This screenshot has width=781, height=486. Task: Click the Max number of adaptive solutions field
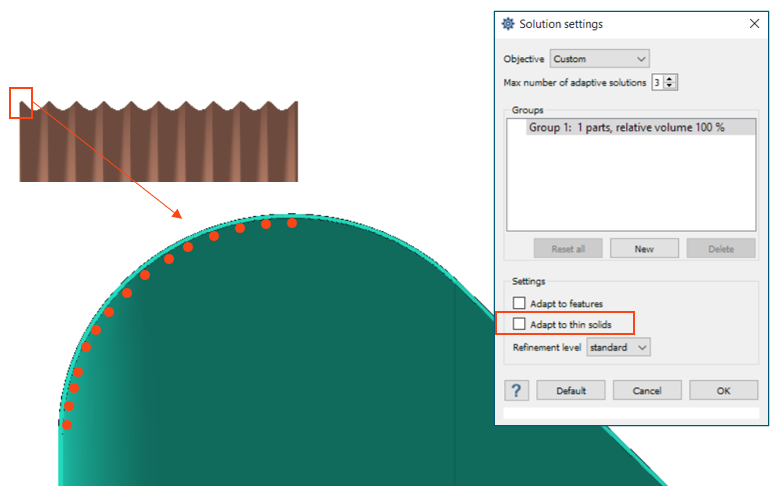coord(657,82)
